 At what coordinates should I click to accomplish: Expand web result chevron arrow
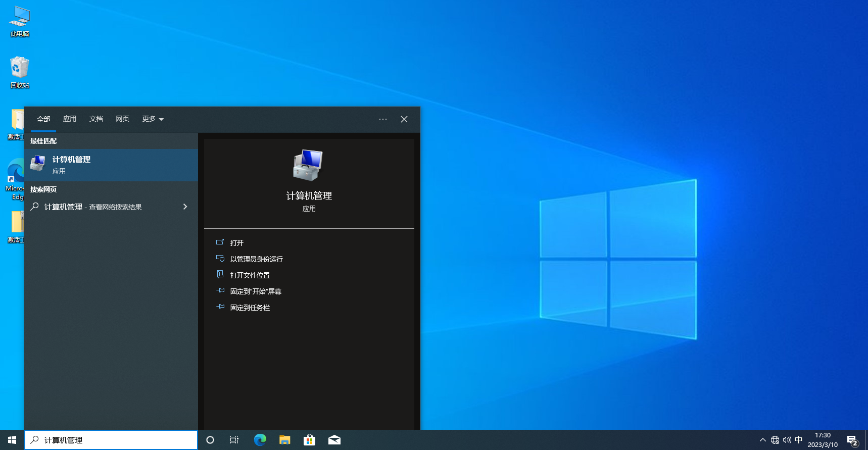185,207
